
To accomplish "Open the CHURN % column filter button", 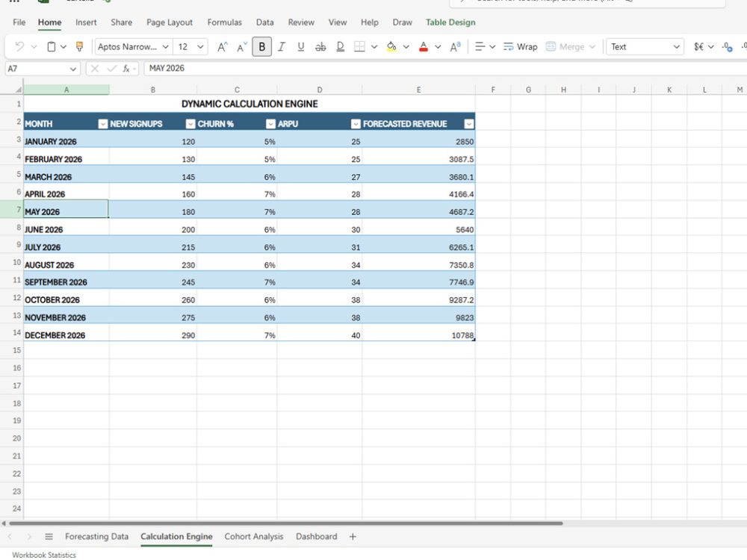I will [x=270, y=124].
